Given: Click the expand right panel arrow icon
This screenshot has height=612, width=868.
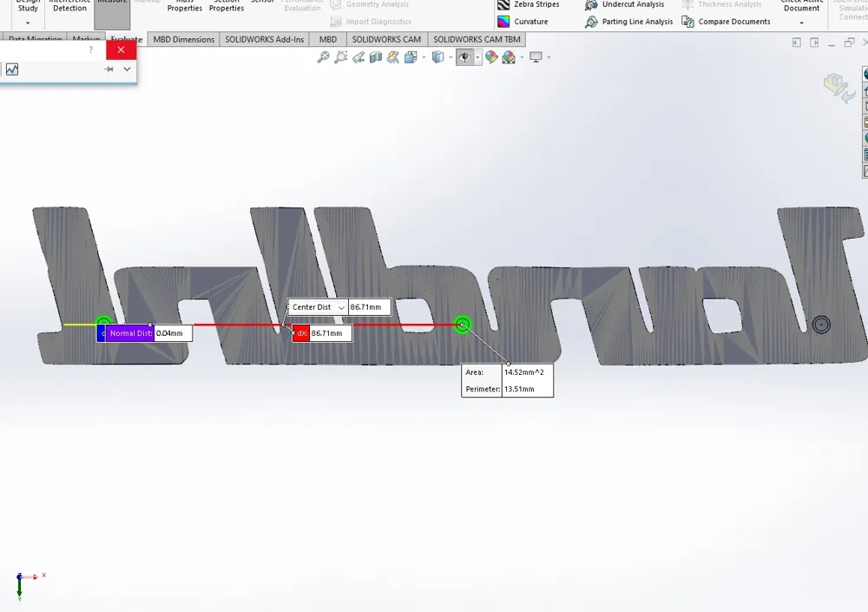Looking at the screenshot, I should point(814,43).
